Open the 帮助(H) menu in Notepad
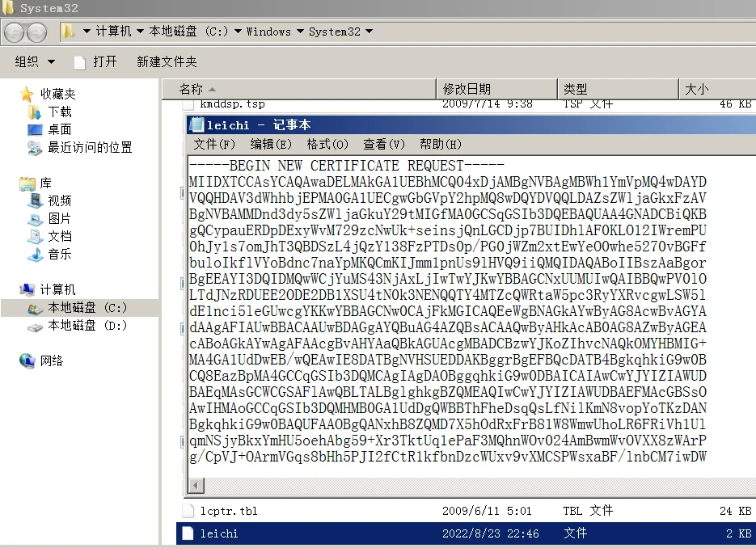The width and height of the screenshot is (756, 548). [440, 144]
